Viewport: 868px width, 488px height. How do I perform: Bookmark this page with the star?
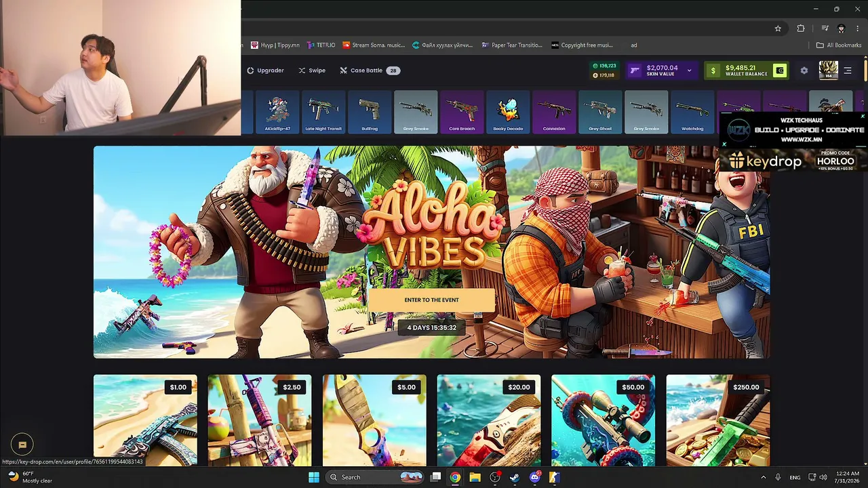[778, 28]
